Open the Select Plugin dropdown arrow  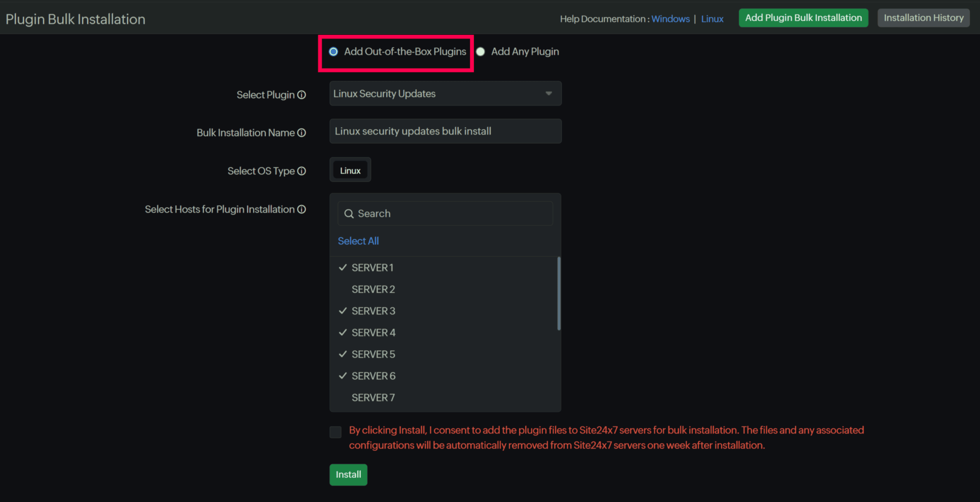click(548, 94)
